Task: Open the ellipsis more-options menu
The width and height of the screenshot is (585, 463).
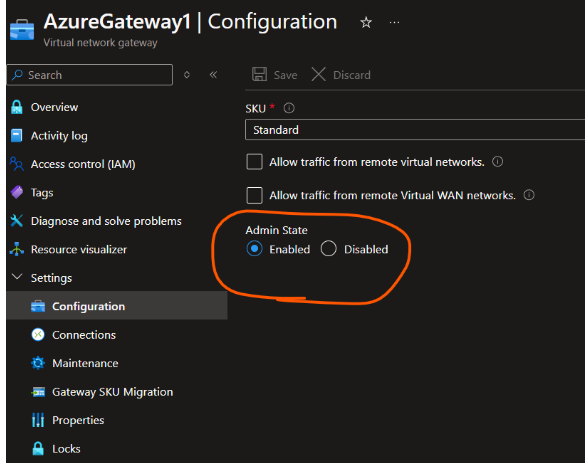Action: click(394, 23)
